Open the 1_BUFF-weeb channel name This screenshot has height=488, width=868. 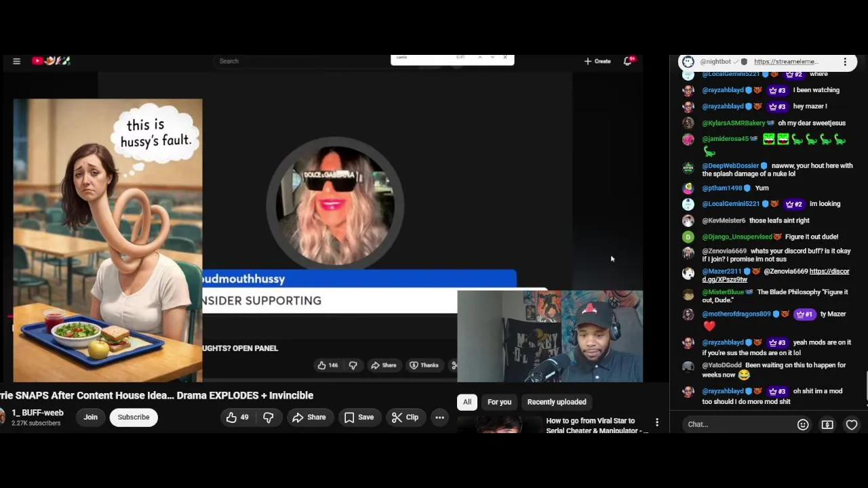click(x=37, y=413)
